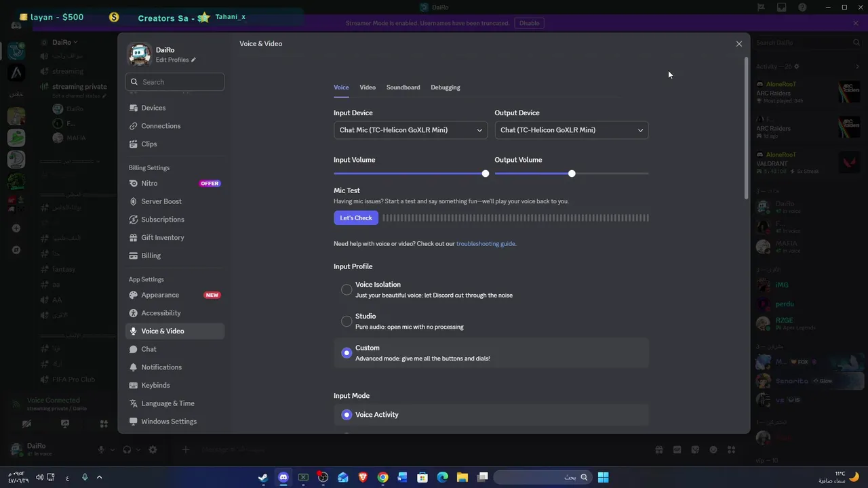Open Chat settings
Viewport: 868px width, 488px height.
pos(174,349)
